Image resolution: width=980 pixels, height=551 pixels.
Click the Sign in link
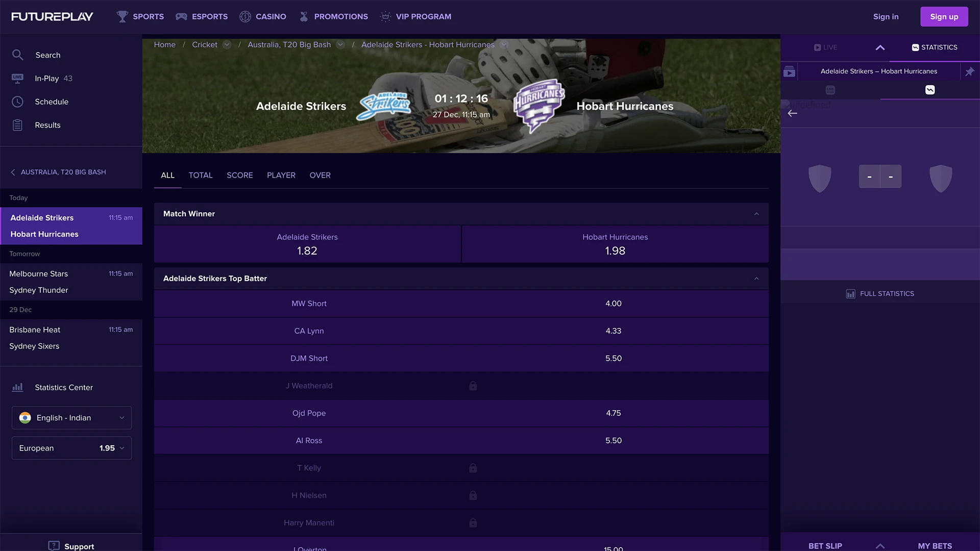coord(886,16)
